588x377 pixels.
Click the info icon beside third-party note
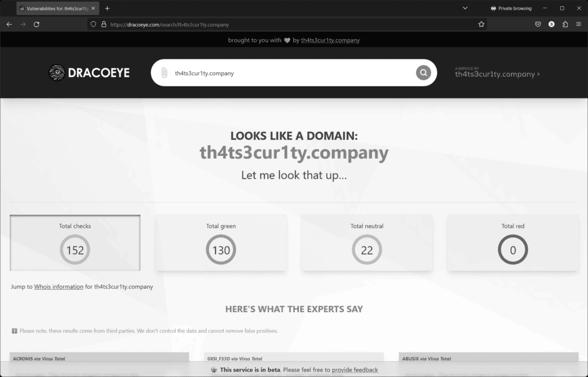(x=14, y=331)
